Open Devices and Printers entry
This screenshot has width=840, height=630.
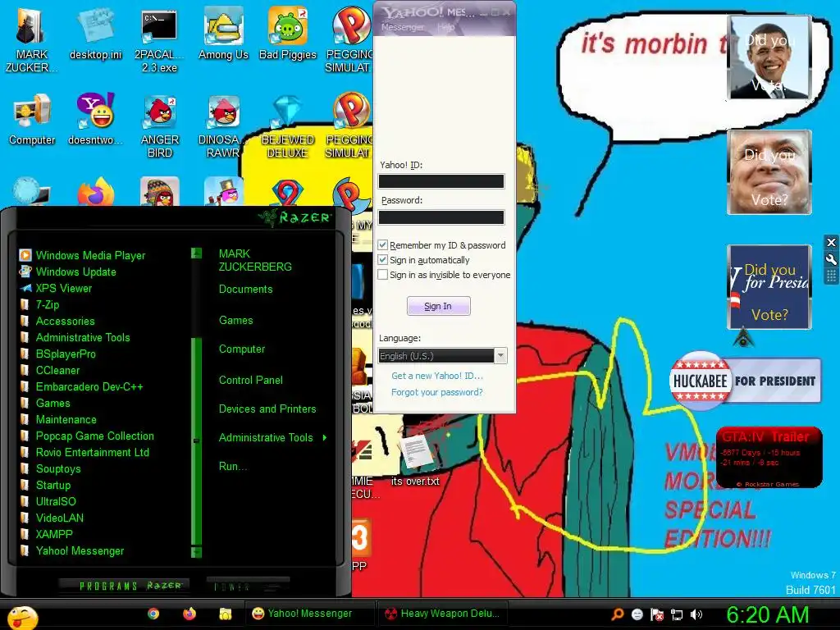point(267,409)
